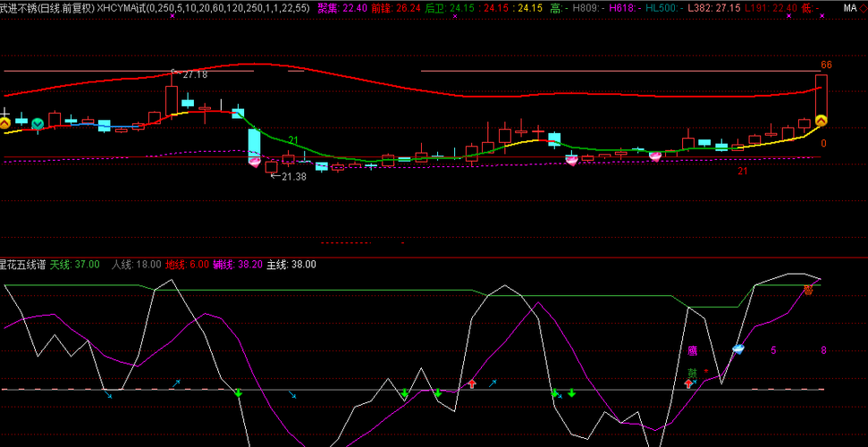This screenshot has width=868, height=447.
Task: Click the 武进不锈(日线.前复权) title
Action: pyautogui.click(x=47, y=8)
